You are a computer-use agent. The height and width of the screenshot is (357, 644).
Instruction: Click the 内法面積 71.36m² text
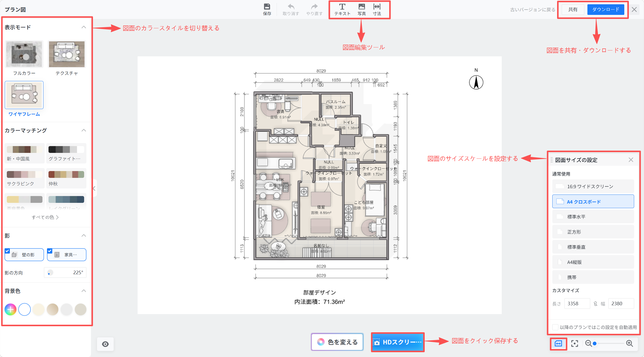[x=320, y=302]
